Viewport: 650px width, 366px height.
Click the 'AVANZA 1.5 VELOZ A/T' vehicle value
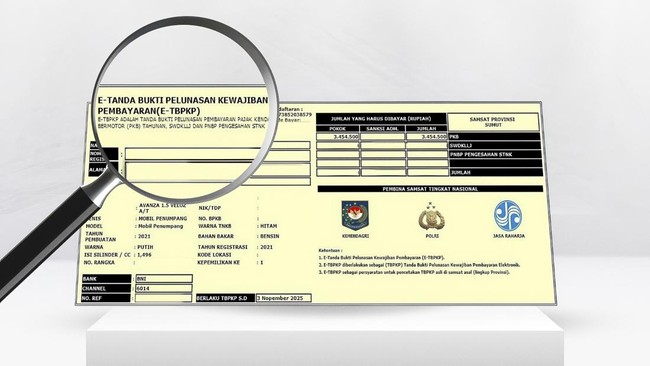(162, 208)
